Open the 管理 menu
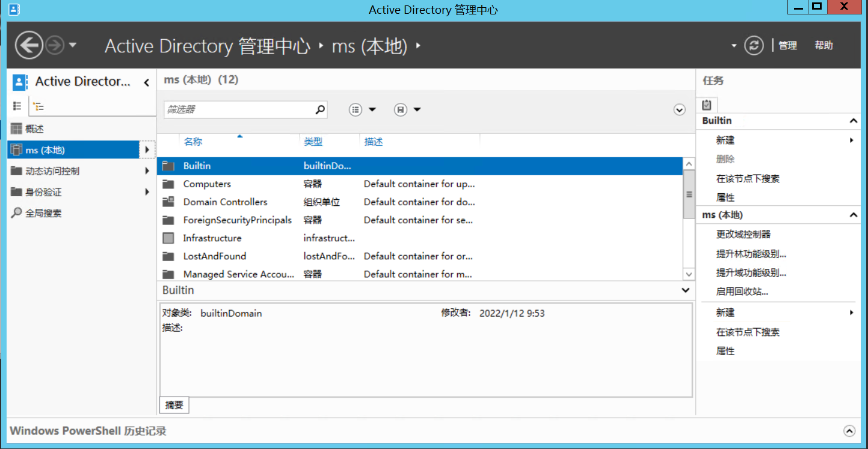The width and height of the screenshot is (868, 449). 787,45
